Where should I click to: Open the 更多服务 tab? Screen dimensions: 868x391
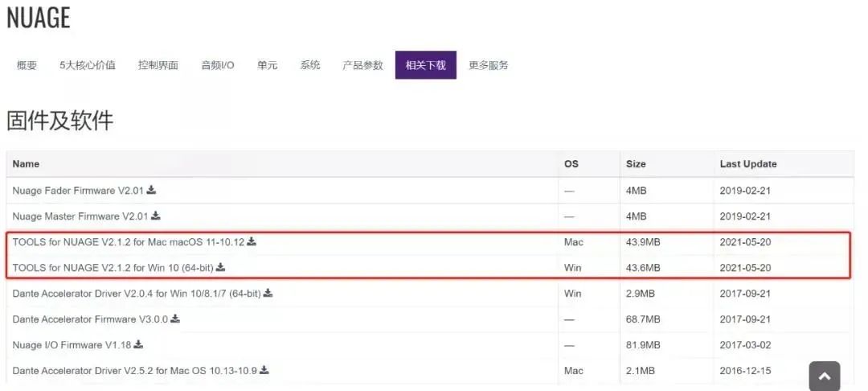pyautogui.click(x=489, y=65)
